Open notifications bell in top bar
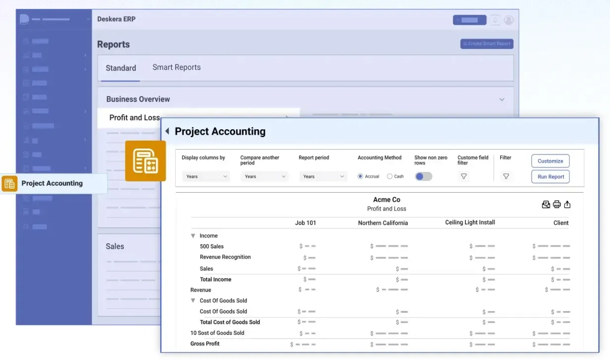 (495, 20)
